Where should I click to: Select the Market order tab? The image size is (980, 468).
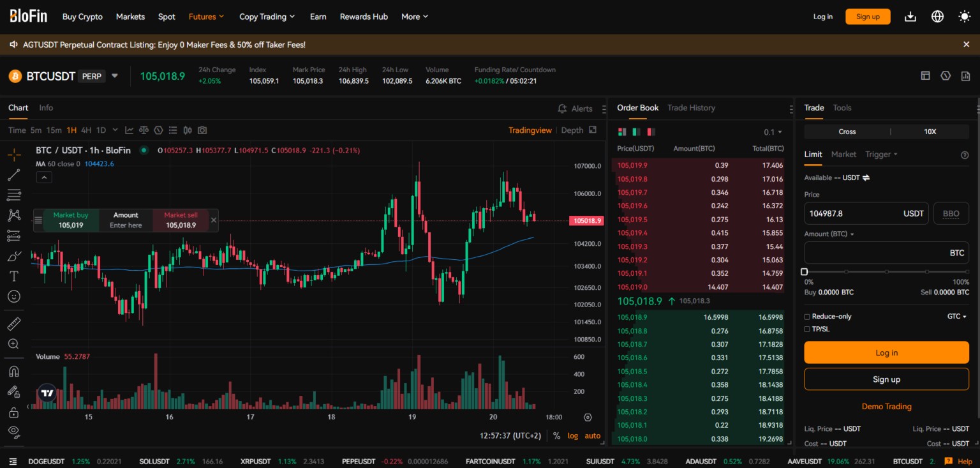843,155
